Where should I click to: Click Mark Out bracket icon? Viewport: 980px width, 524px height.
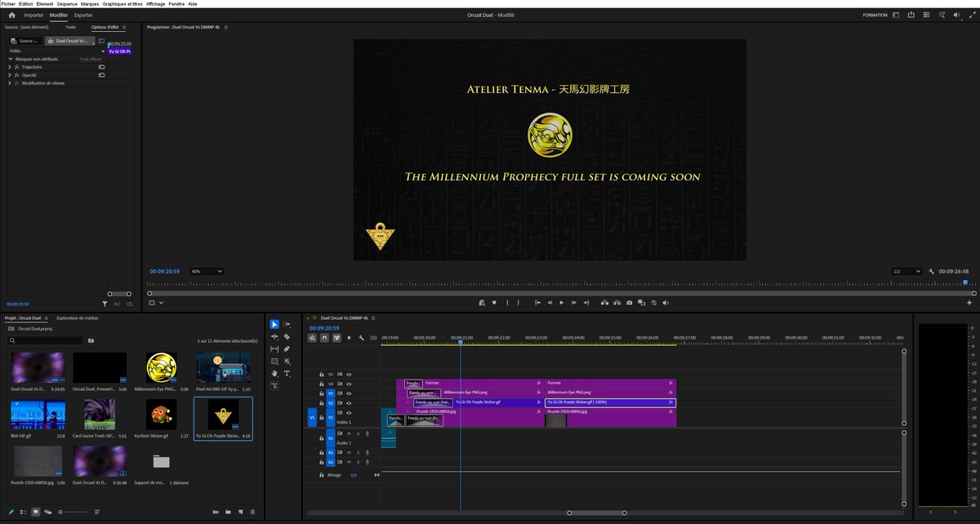pyautogui.click(x=518, y=303)
